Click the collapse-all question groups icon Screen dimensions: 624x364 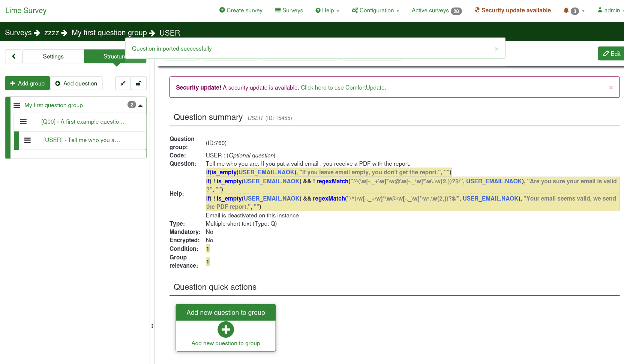point(123,83)
